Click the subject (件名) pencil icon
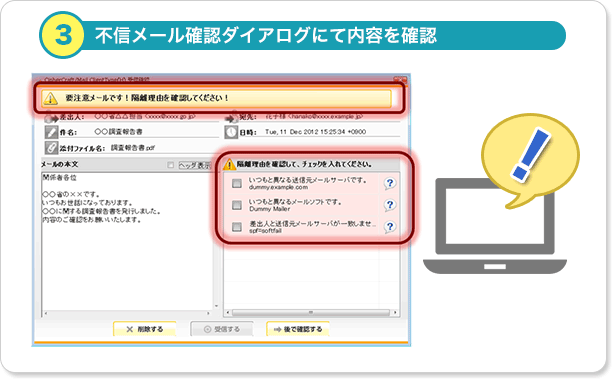 [51, 132]
